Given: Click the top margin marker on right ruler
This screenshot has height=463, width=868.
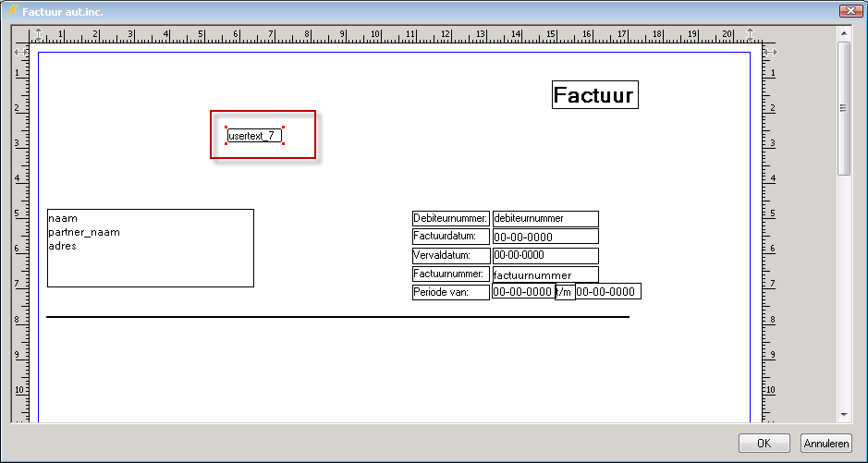Looking at the screenshot, I should point(769,53).
